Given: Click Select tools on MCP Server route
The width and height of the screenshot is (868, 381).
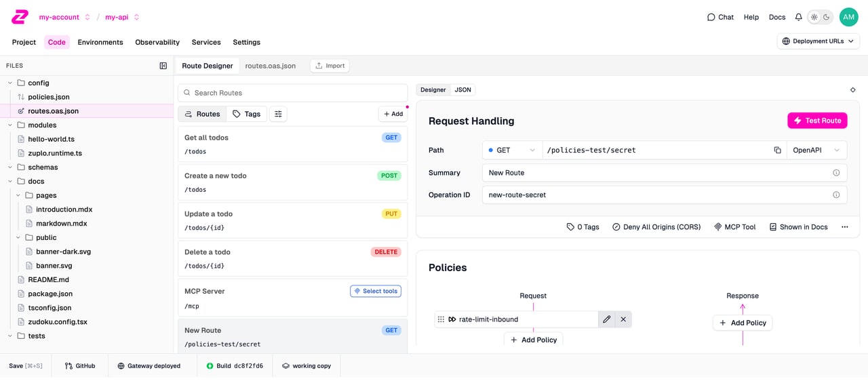Looking at the screenshot, I should tap(376, 291).
